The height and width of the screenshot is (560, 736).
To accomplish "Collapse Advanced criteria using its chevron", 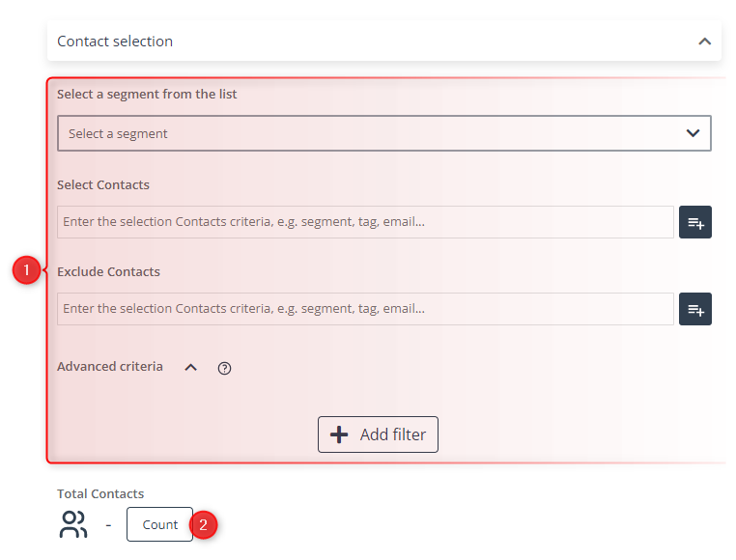I will tap(190, 368).
